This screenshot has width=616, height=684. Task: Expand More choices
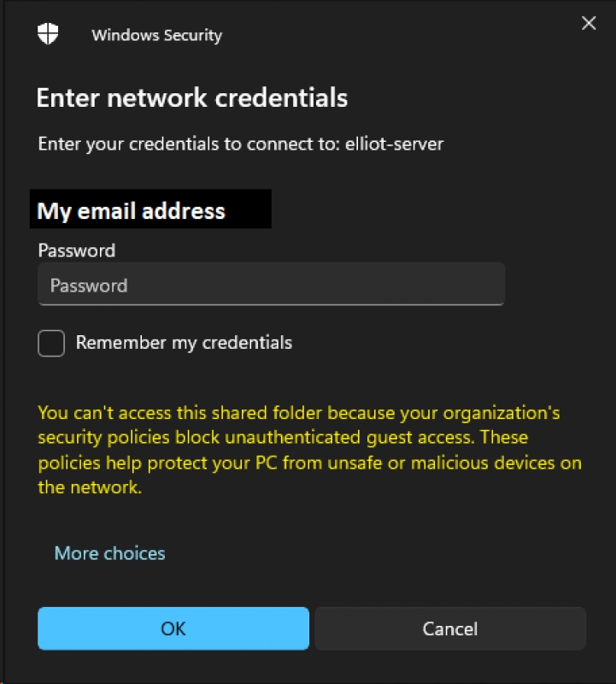[110, 553]
